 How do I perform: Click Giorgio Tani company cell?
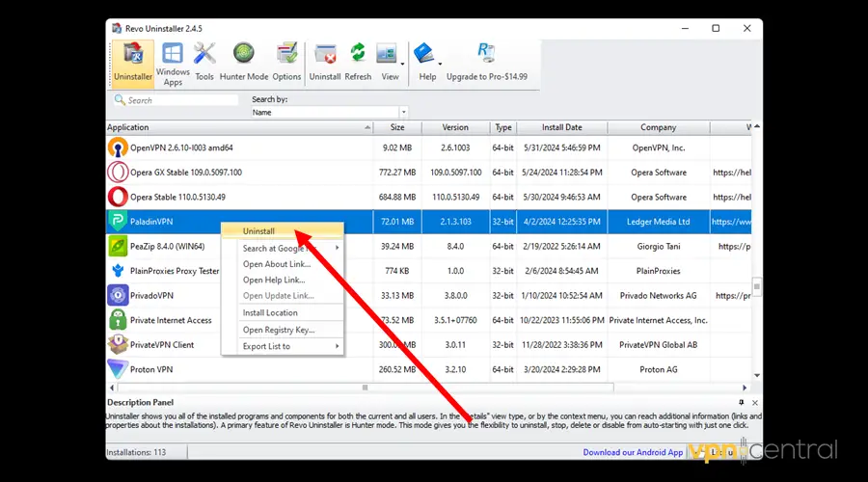click(x=658, y=246)
